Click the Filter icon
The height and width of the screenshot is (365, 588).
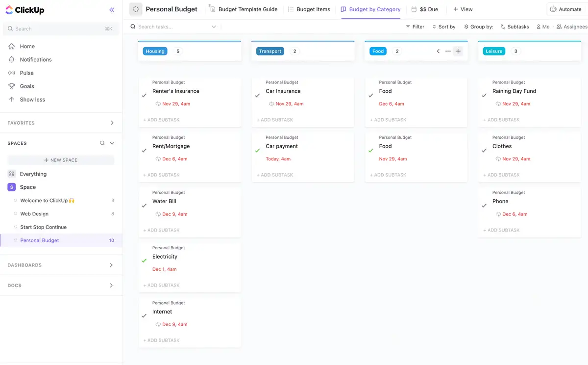408,26
